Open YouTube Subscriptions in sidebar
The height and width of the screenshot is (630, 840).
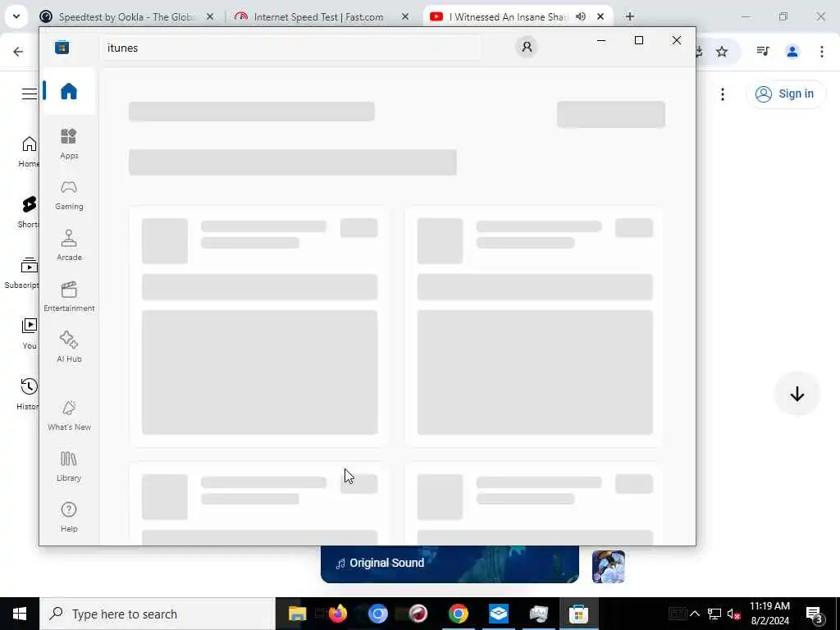22,273
